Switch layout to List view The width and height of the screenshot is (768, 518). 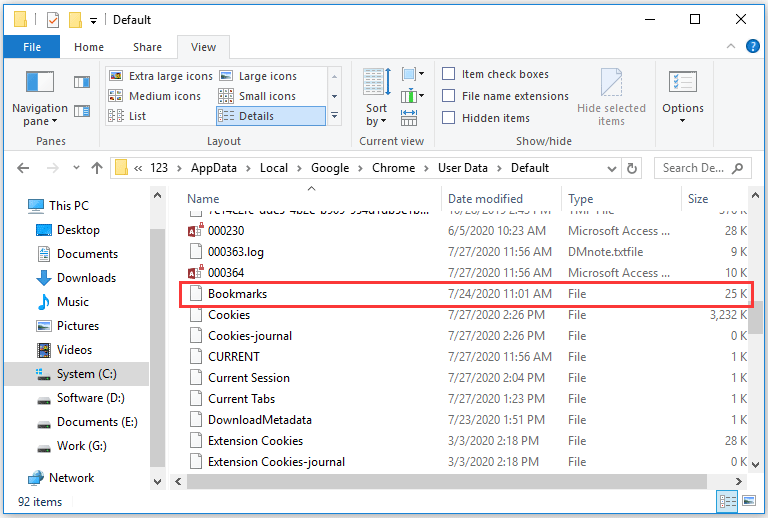(x=127, y=116)
